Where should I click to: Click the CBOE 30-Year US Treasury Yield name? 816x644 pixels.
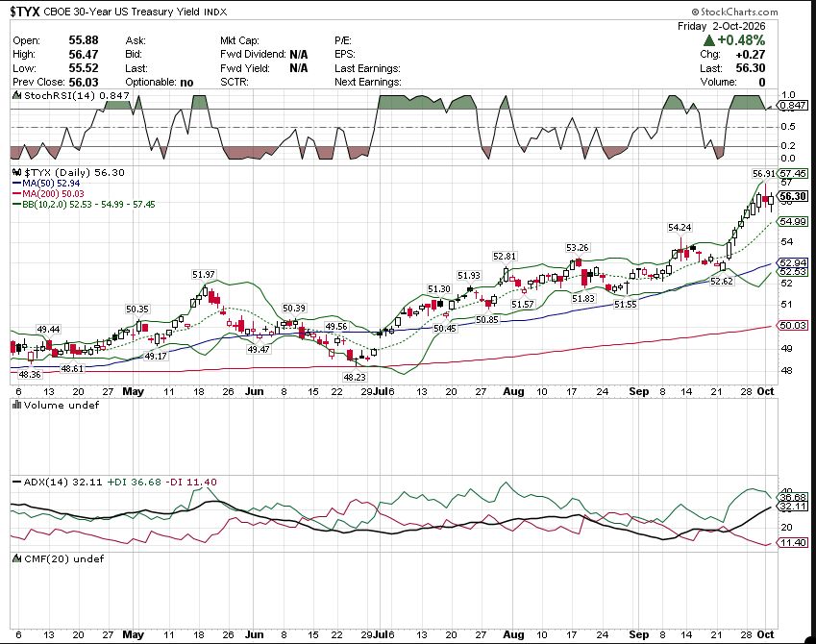click(x=122, y=12)
